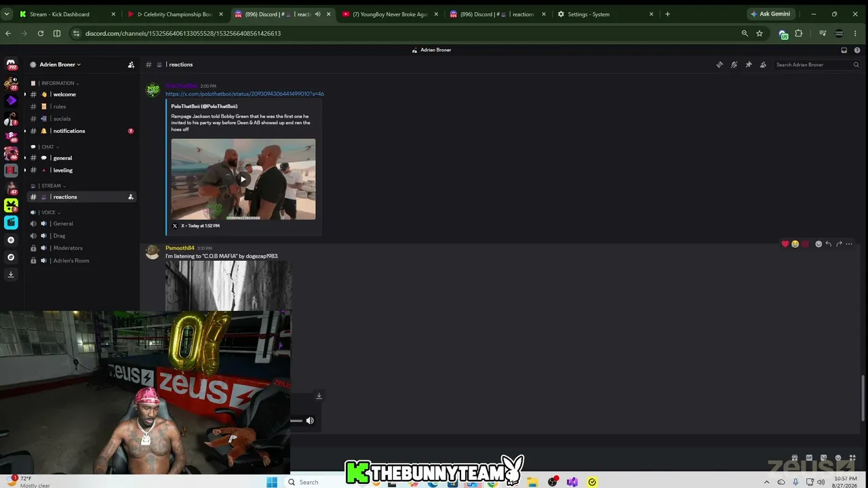The image size is (868, 488).
Task: Open Discord direct messages home icon
Action: click(11, 65)
